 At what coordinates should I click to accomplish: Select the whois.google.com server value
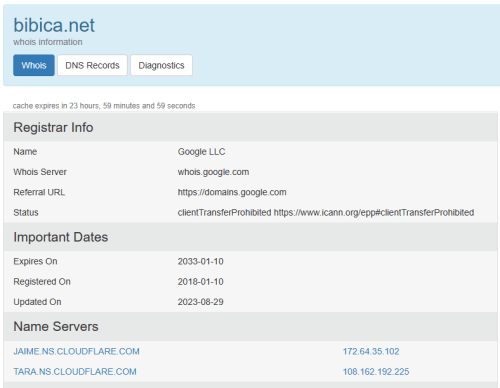213,172
